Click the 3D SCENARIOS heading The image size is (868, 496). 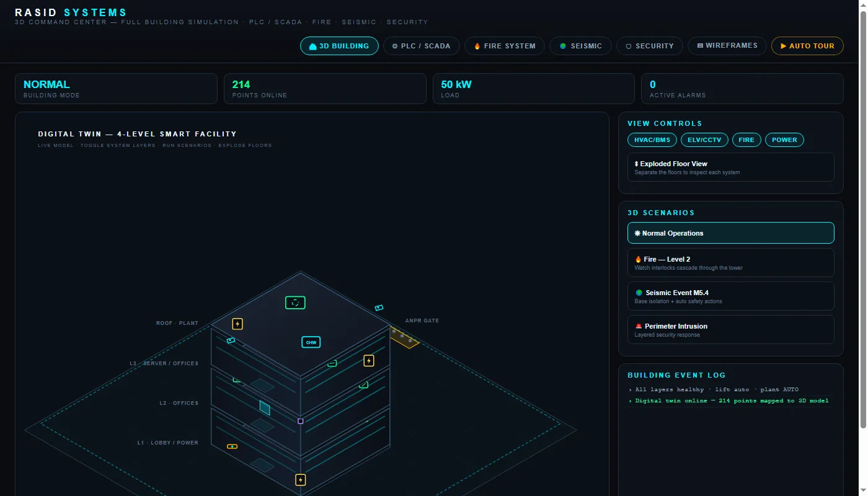tap(661, 213)
